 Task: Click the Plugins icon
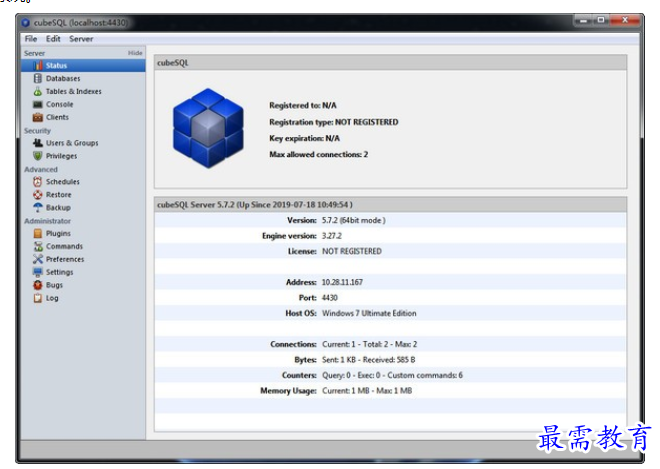point(38,233)
